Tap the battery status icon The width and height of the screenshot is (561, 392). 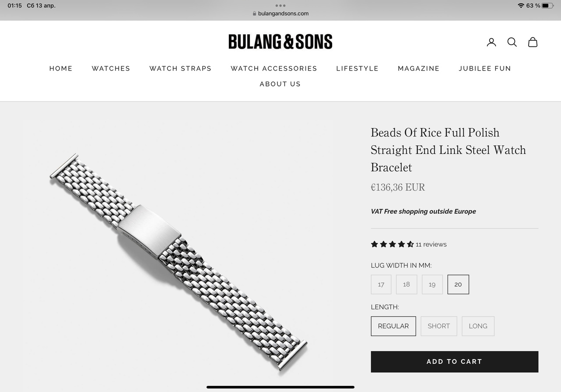[x=547, y=6]
